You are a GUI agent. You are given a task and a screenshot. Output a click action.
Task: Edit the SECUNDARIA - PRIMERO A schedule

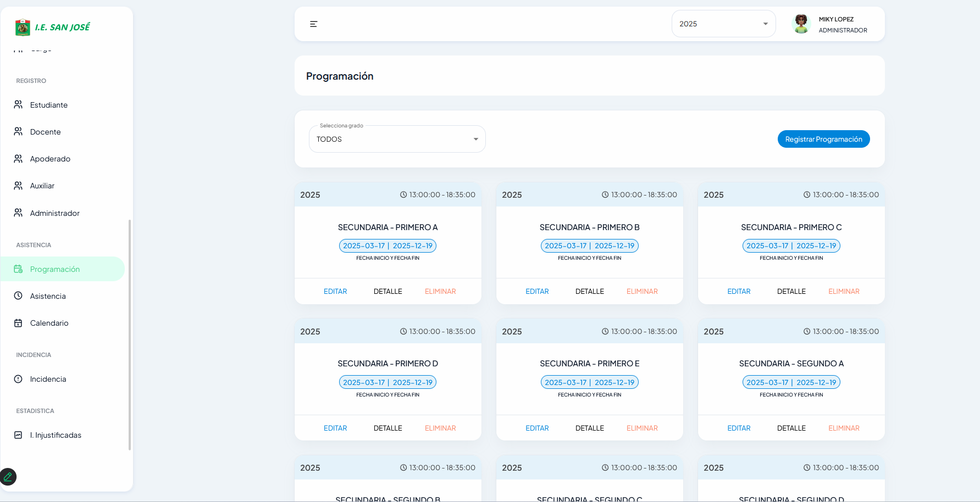[x=335, y=292]
